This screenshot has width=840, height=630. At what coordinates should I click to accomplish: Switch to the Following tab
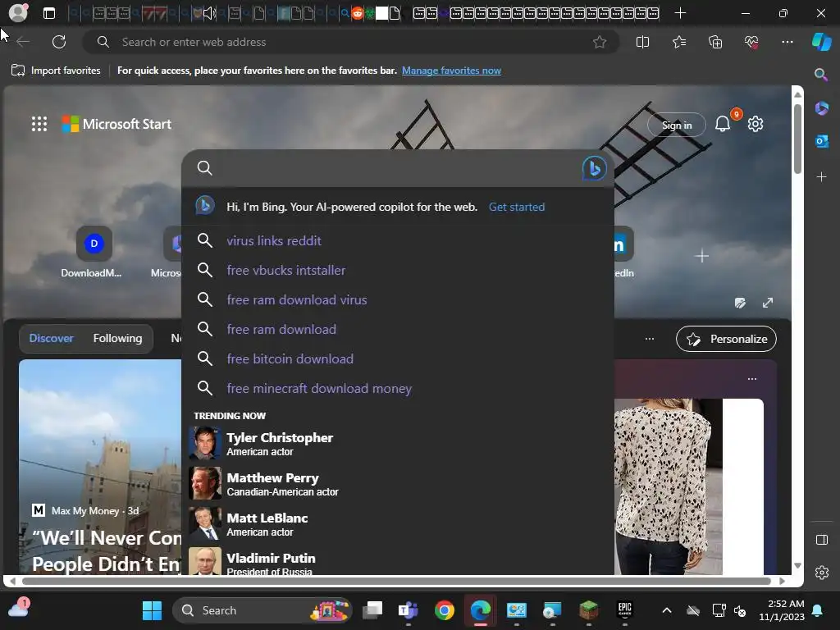tap(117, 338)
